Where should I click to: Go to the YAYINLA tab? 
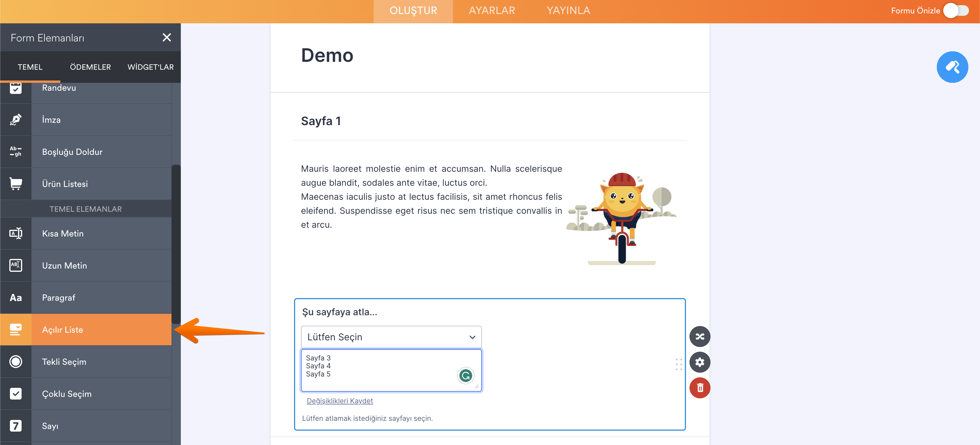(x=568, y=11)
